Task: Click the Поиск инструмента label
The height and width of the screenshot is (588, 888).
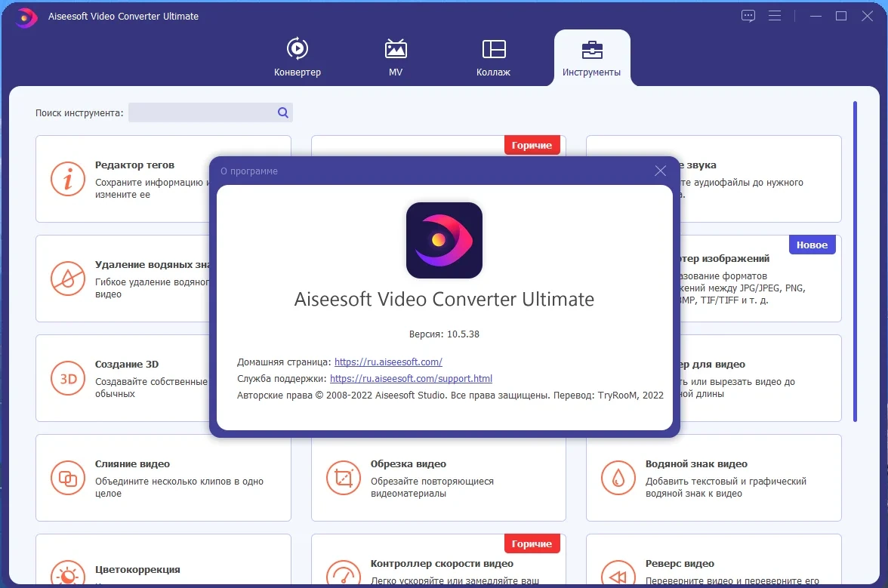Action: click(79, 112)
